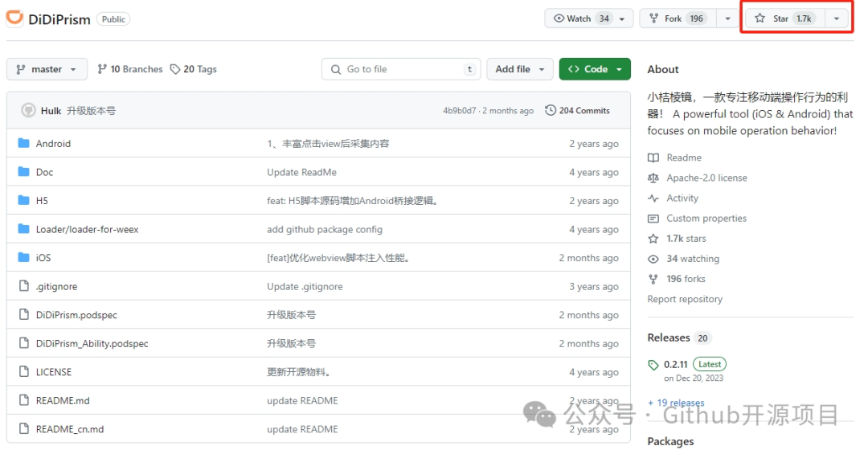Open the LICENSE file
The image size is (868, 450).
[x=54, y=372]
